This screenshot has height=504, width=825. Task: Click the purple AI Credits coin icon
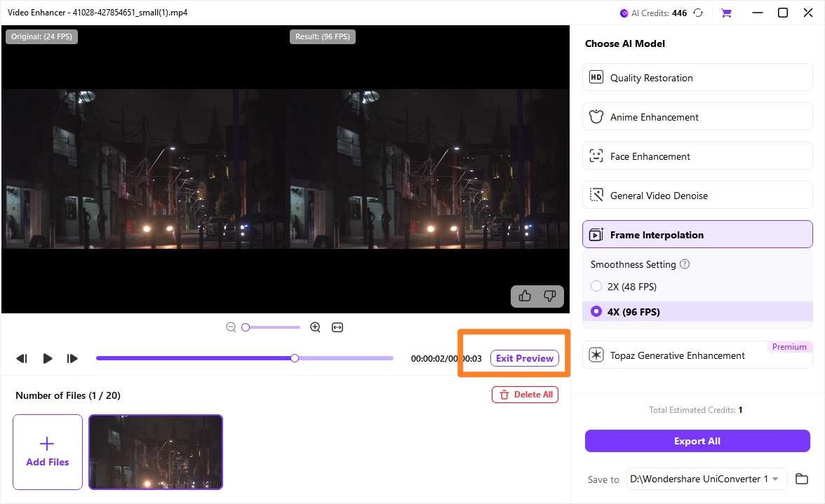624,13
